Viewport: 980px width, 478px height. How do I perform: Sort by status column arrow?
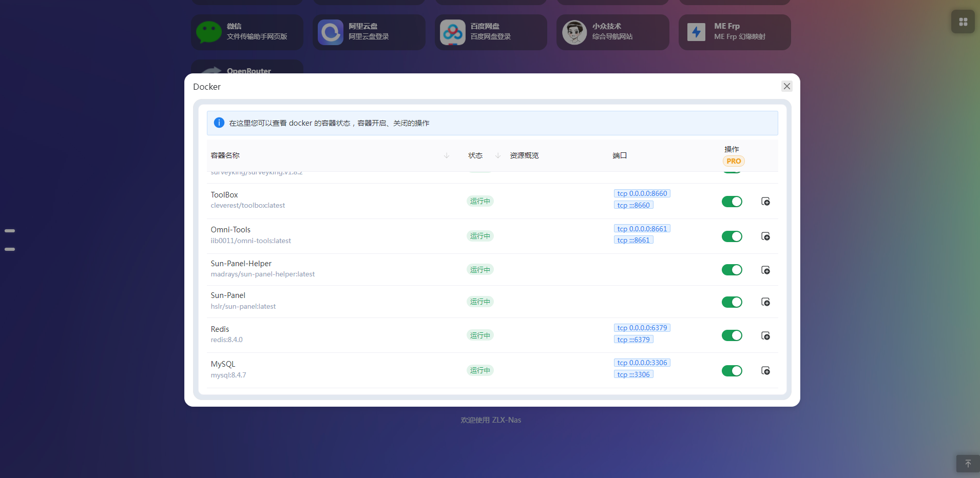coord(497,155)
